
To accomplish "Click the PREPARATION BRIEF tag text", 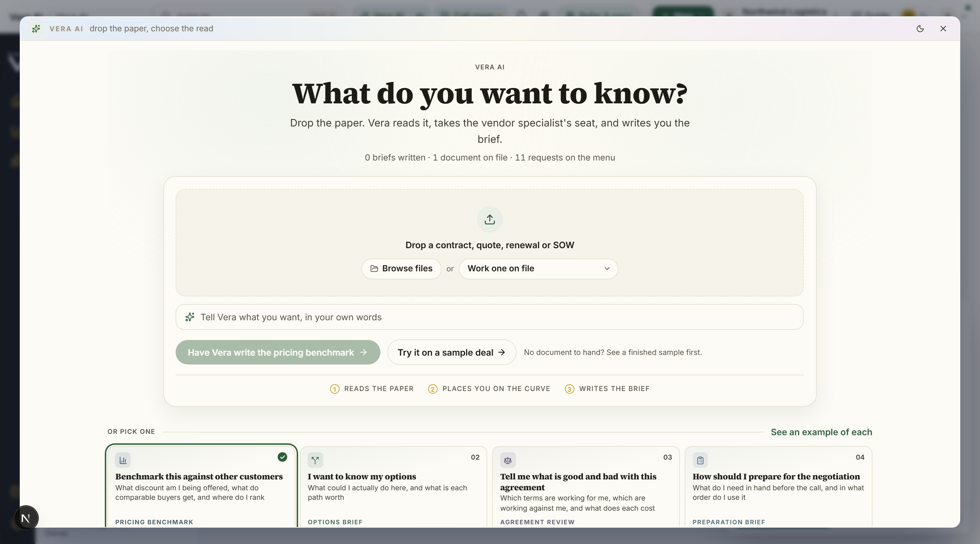I will [x=729, y=522].
